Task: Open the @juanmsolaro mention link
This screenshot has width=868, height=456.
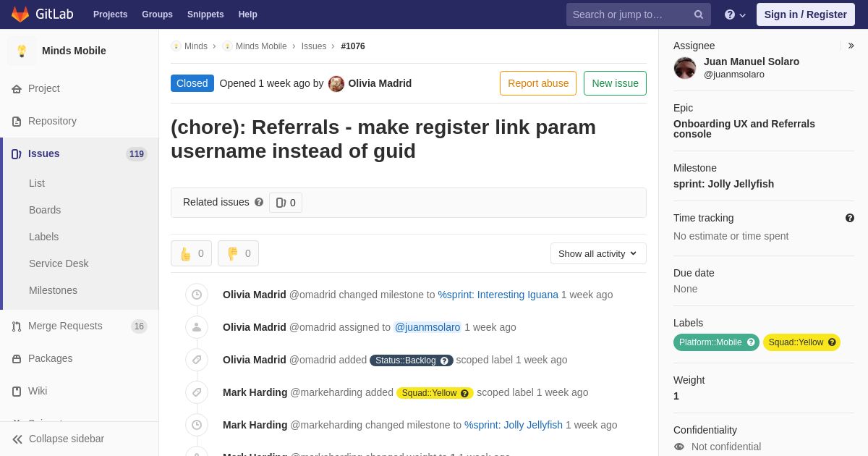Action: point(427,327)
